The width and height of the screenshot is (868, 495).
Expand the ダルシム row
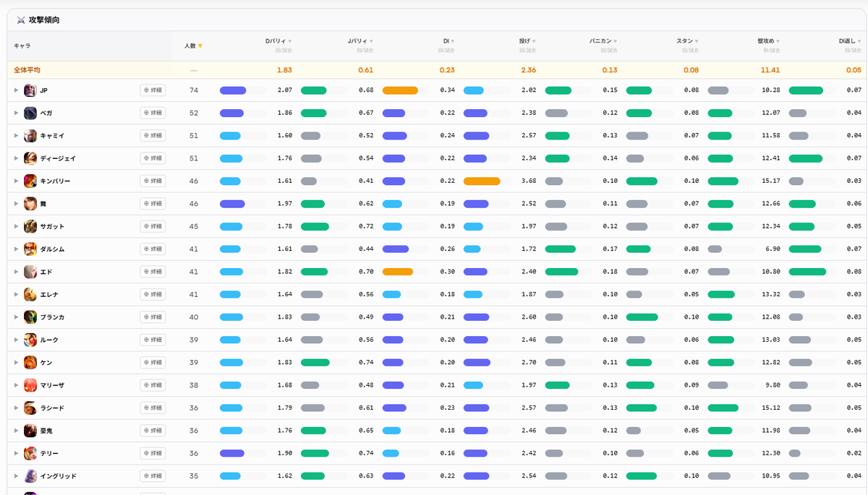[16, 249]
